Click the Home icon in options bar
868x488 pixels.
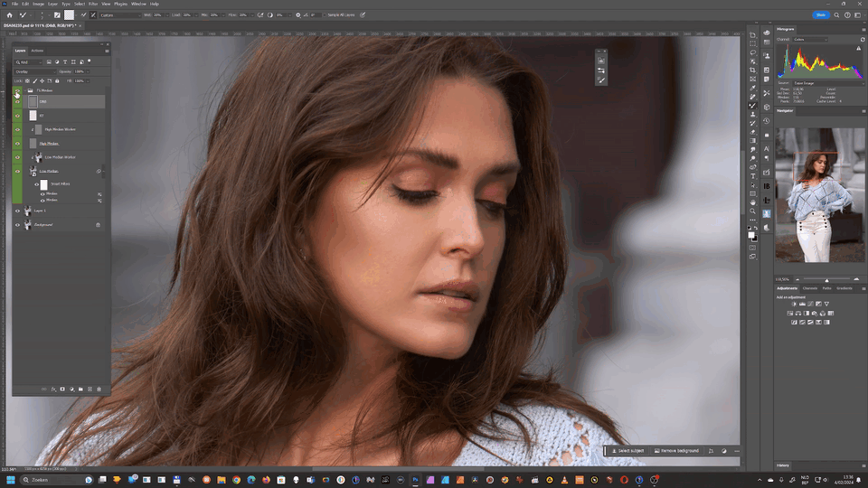[9, 15]
